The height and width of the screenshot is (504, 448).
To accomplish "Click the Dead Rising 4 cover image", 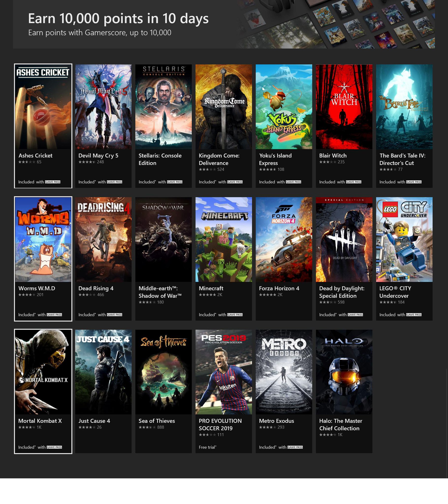I will click(103, 239).
